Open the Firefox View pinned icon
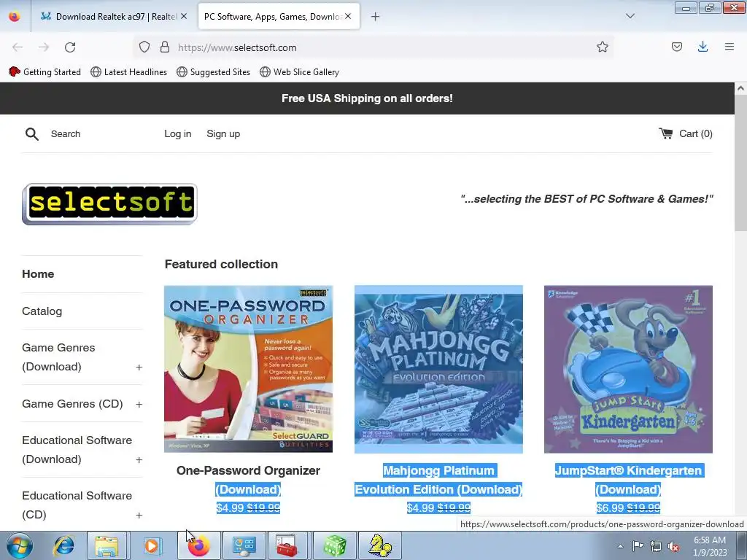 tap(15, 17)
